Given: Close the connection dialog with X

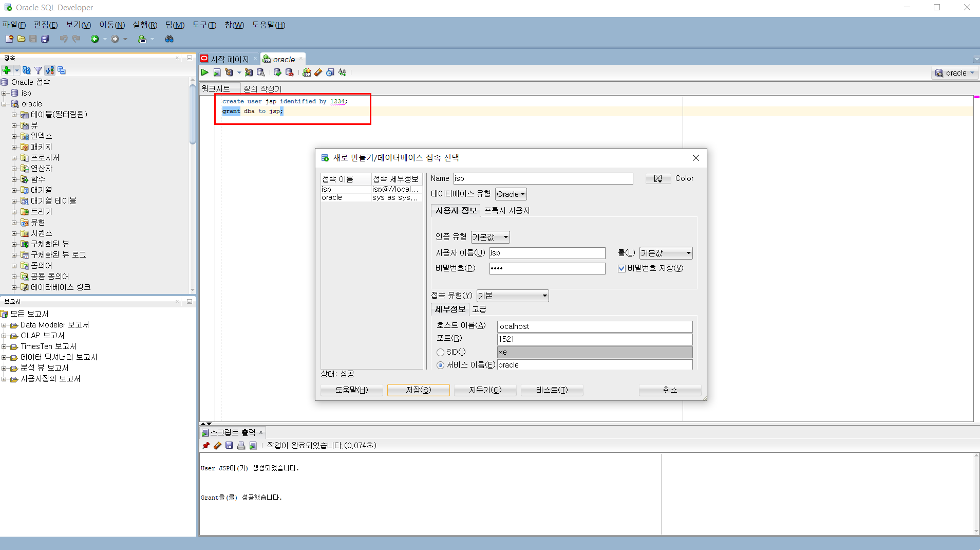Looking at the screenshot, I should point(695,158).
